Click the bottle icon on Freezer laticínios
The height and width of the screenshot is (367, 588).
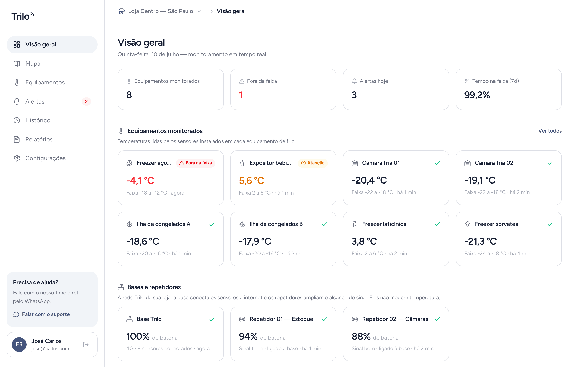pyautogui.click(x=355, y=224)
